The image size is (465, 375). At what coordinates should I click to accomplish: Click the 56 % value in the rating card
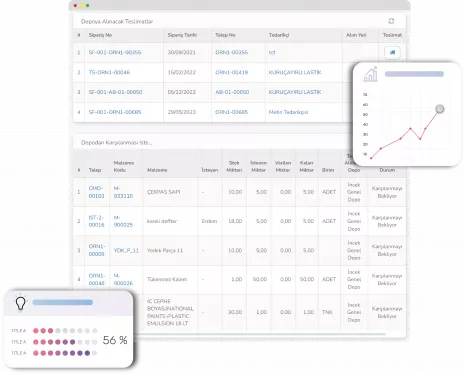pos(115,340)
